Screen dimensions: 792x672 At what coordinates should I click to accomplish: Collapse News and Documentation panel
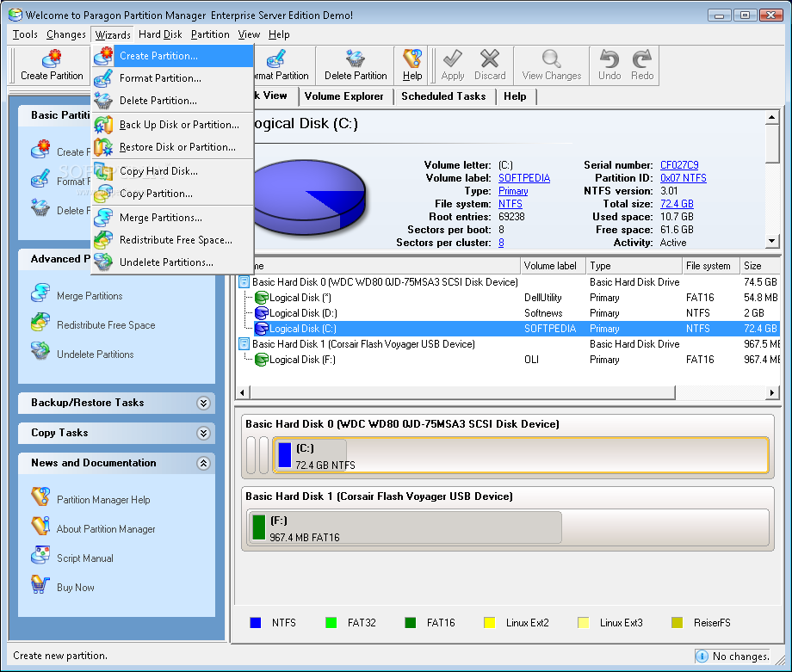coord(203,464)
